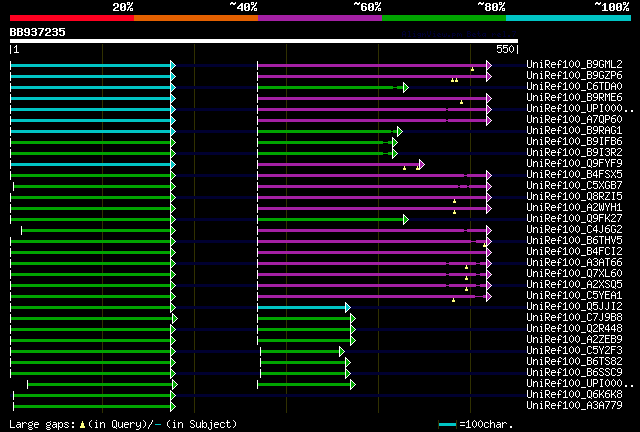Viewport: 640px width, 432px height.
Task: Click the red 20% identity legend segment
Action: coord(72,18)
